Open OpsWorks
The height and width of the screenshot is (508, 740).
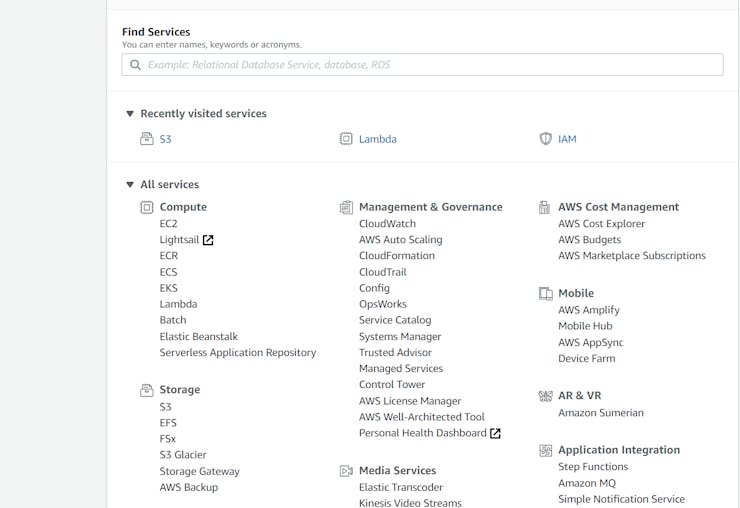point(383,305)
